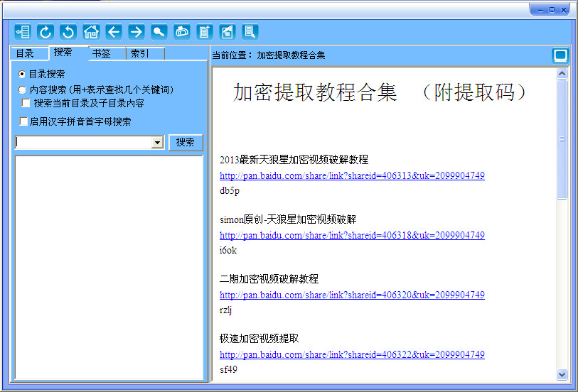Click the extraction code i6ok
Screen dimensions: 578x392
point(228,250)
